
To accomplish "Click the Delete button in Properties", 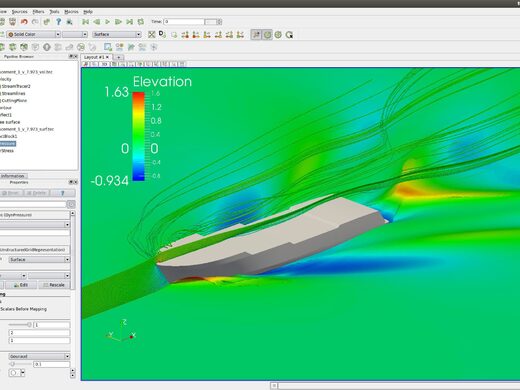I will [x=37, y=193].
